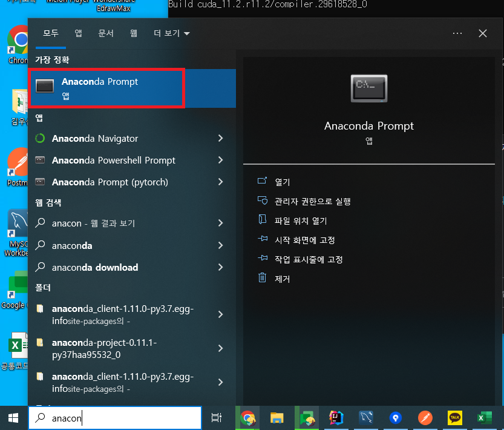Open Excel from the taskbar
Screen dimensions: 504x430
(x=485, y=418)
